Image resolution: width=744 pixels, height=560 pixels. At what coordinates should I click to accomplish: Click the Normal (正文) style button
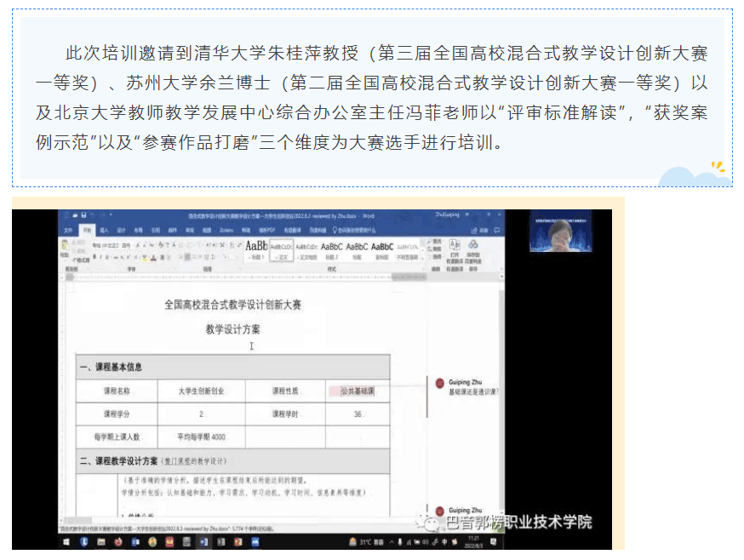(282, 249)
